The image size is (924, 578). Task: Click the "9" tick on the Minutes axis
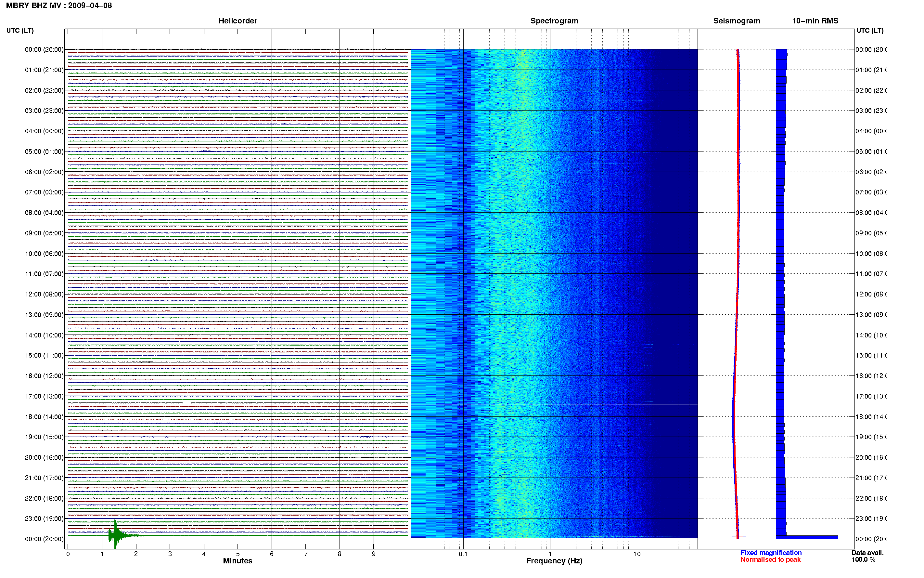tap(374, 554)
